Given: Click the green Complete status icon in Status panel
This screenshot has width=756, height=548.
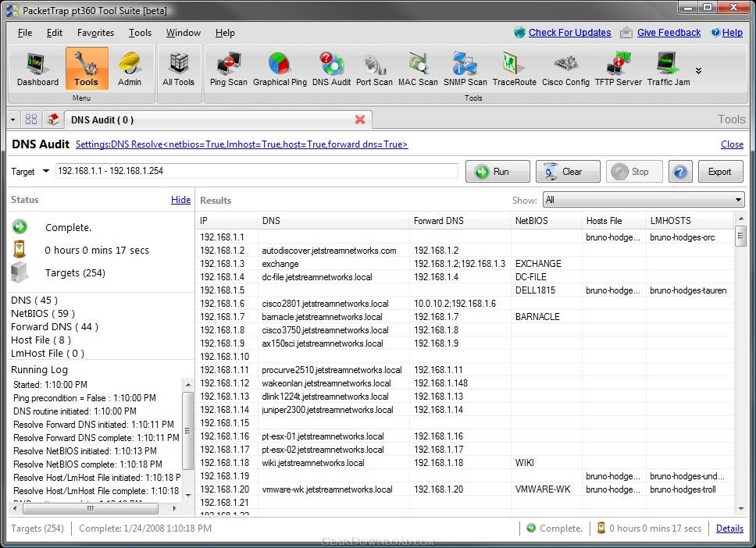Looking at the screenshot, I should click(x=20, y=226).
